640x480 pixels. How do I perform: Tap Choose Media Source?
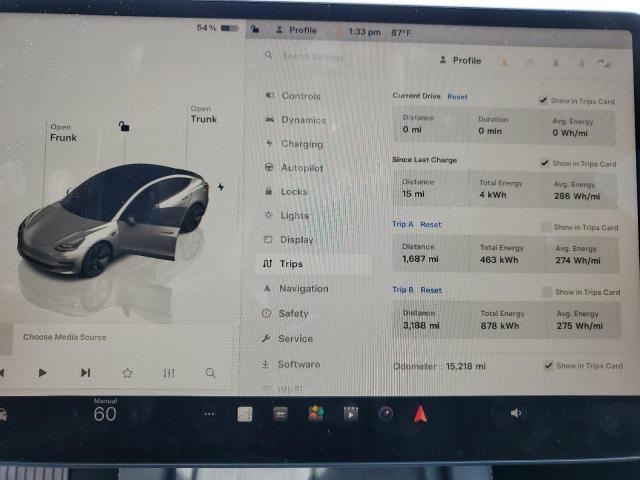point(65,337)
